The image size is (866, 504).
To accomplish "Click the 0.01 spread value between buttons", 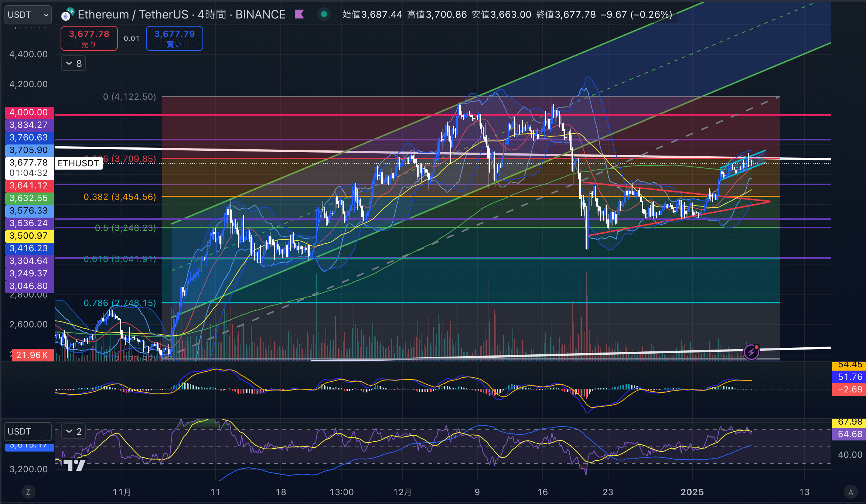I will click(132, 38).
